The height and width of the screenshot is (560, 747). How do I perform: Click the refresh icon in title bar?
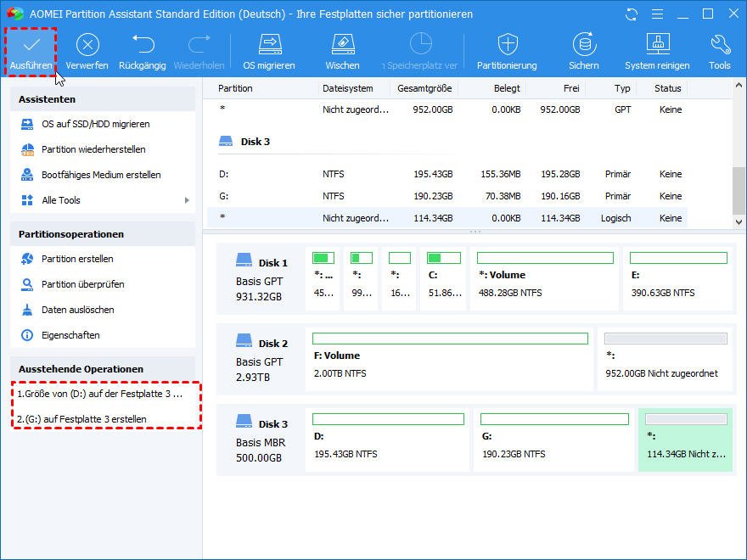[631, 14]
